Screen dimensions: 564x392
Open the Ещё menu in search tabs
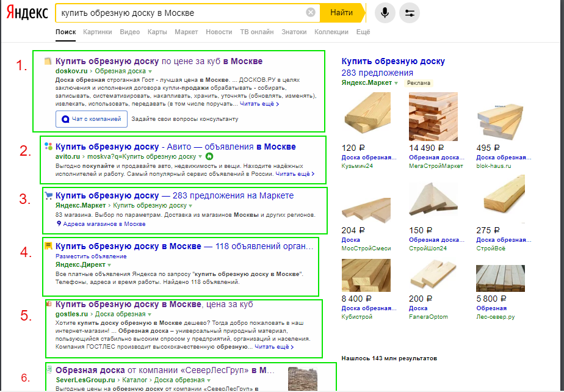(363, 32)
